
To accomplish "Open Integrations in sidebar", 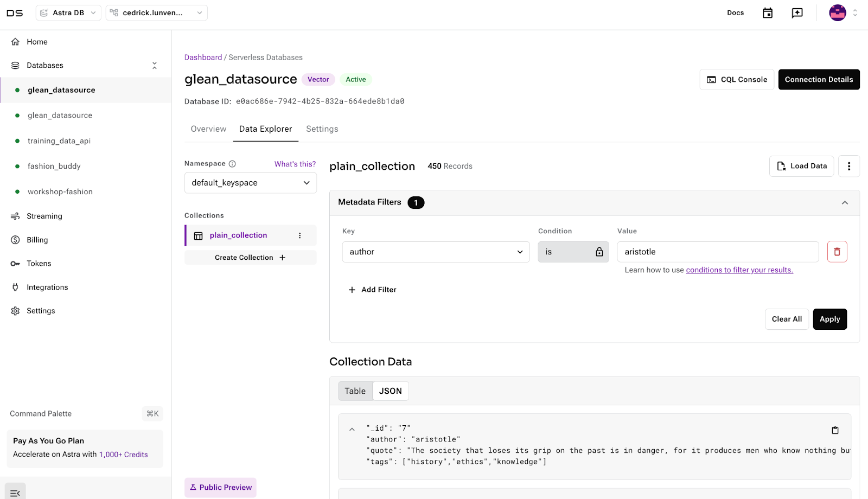I will point(47,287).
